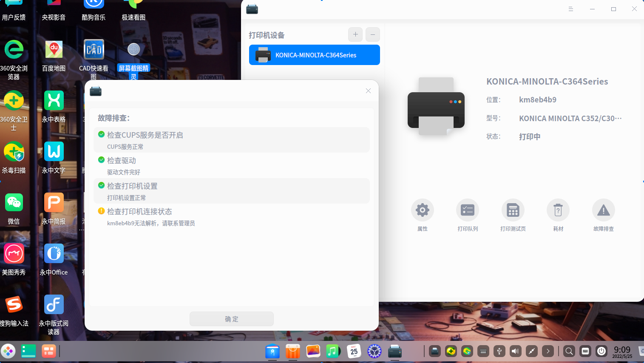Open the 打印队列 print queue

point(467,210)
